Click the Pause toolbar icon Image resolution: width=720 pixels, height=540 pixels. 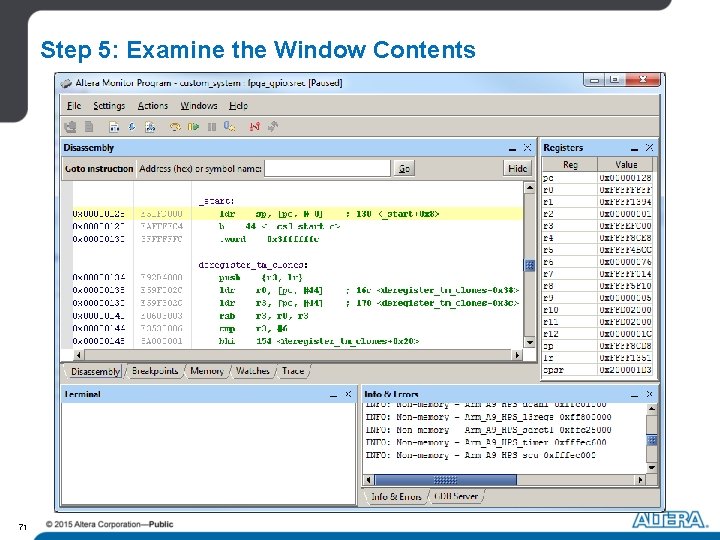click(x=212, y=127)
